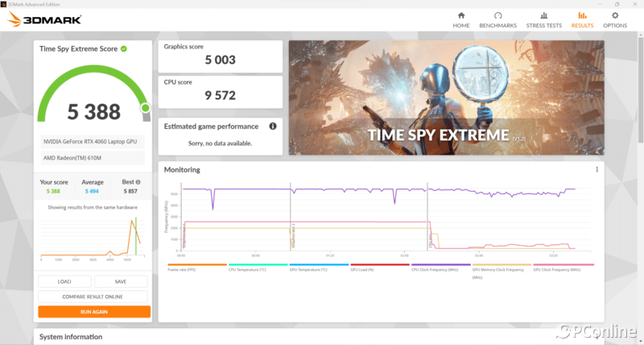Click the SAVE button
This screenshot has height=345, width=644.
point(121,281)
